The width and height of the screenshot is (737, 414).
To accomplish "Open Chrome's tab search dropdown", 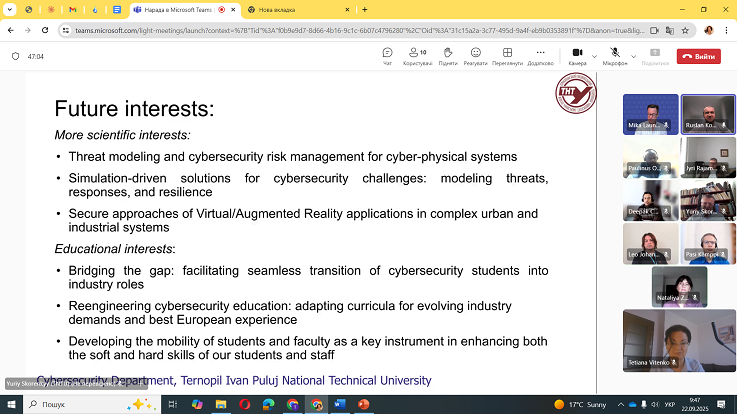I will pyautogui.click(x=10, y=9).
